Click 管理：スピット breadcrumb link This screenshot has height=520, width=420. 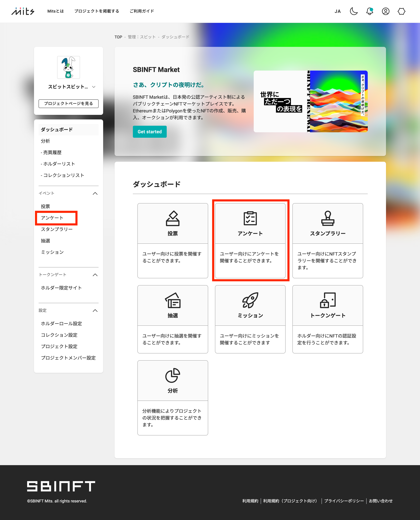(142, 37)
